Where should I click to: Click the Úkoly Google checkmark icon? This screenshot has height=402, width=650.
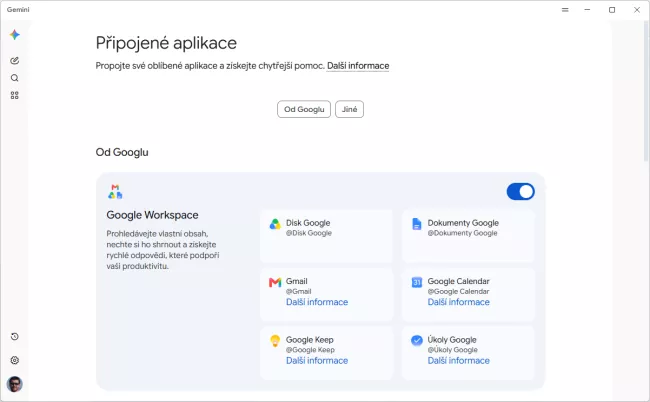coord(417,340)
